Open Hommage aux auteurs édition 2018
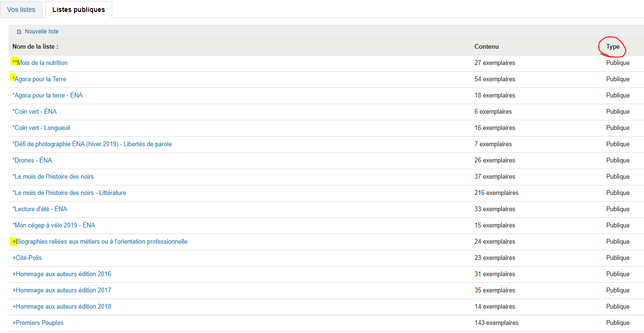Viewport: 644px width, 333px height. coord(62,307)
